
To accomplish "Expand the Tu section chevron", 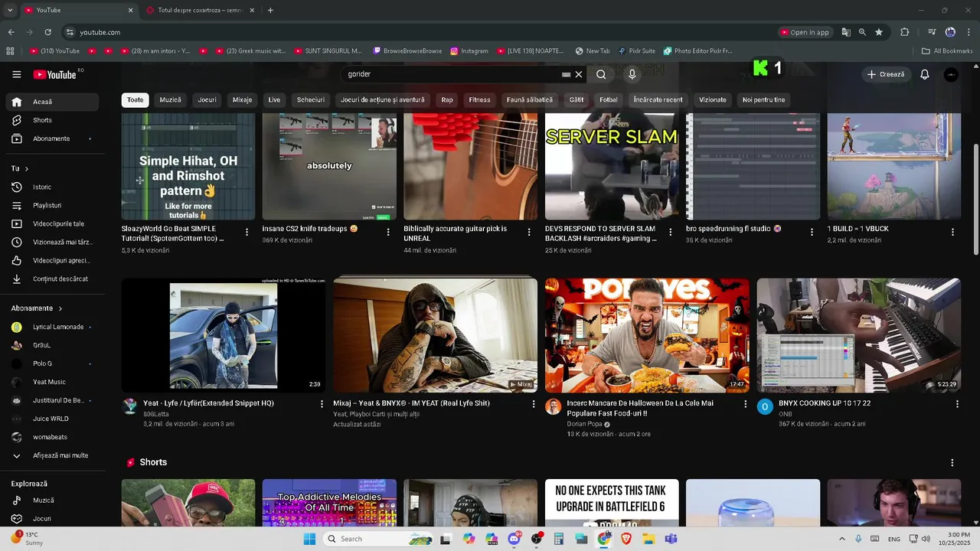I will [26, 168].
